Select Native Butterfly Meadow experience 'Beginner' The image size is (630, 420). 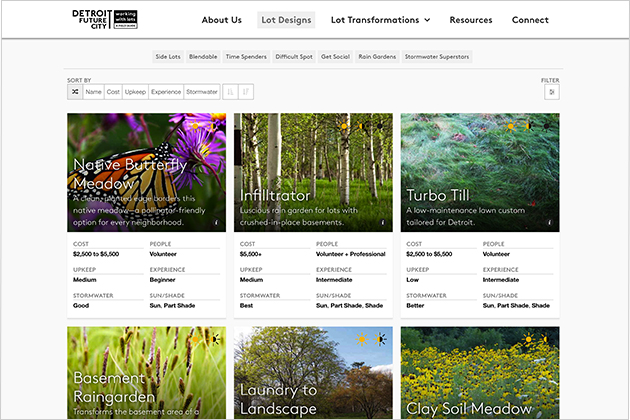pos(162,280)
